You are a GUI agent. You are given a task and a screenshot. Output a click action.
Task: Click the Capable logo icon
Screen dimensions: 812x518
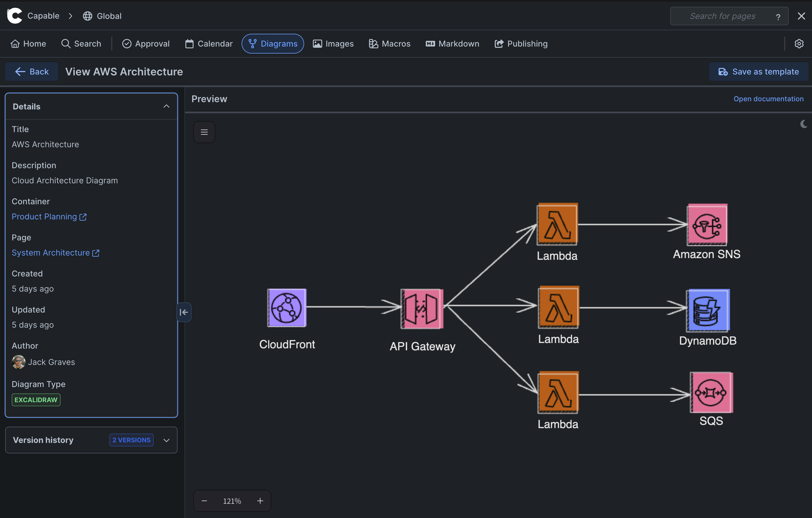[15, 16]
